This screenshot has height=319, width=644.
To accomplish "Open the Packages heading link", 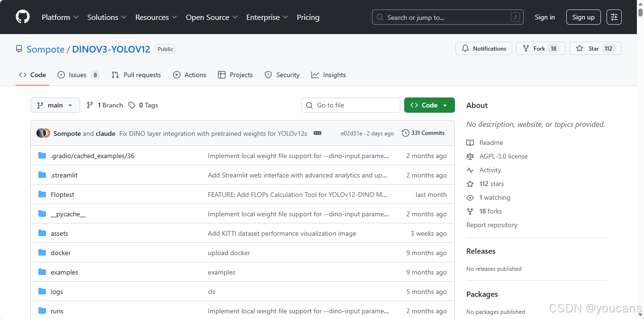I will [x=482, y=294].
